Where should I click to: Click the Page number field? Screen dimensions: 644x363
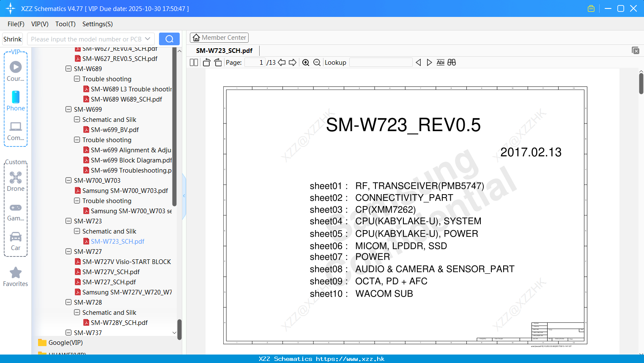pyautogui.click(x=255, y=63)
